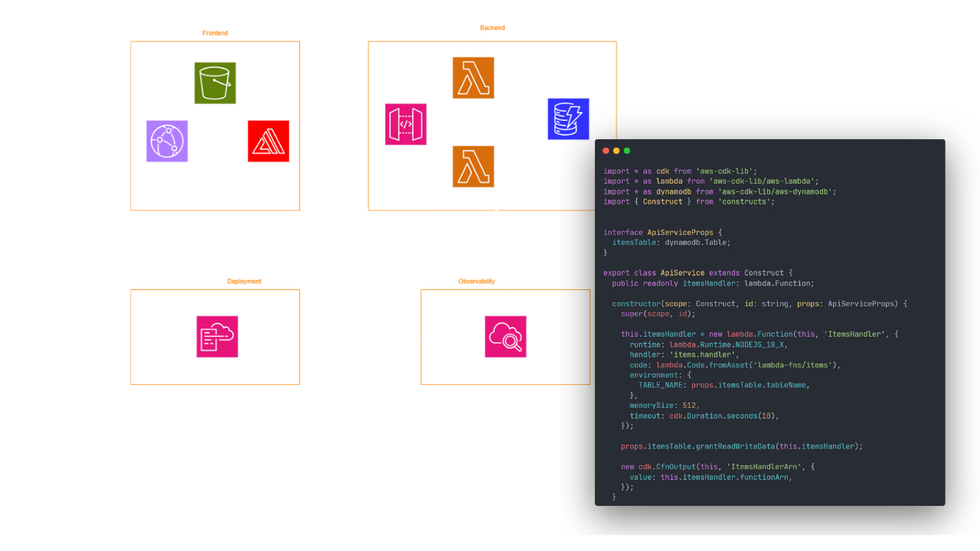Click the 'aws-cdk-lib/aws-dynamodb' import string
Viewport: 980px width, 551px height.
point(776,191)
